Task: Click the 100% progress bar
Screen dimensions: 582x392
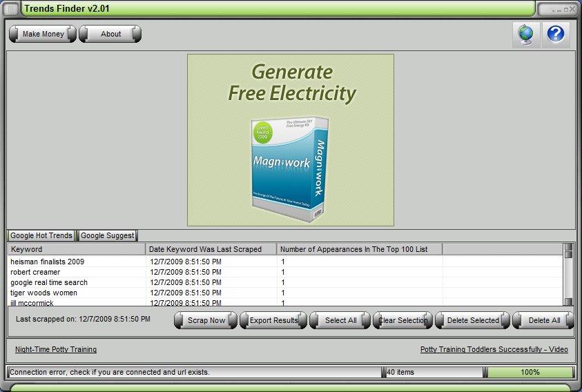Action: tap(530, 372)
